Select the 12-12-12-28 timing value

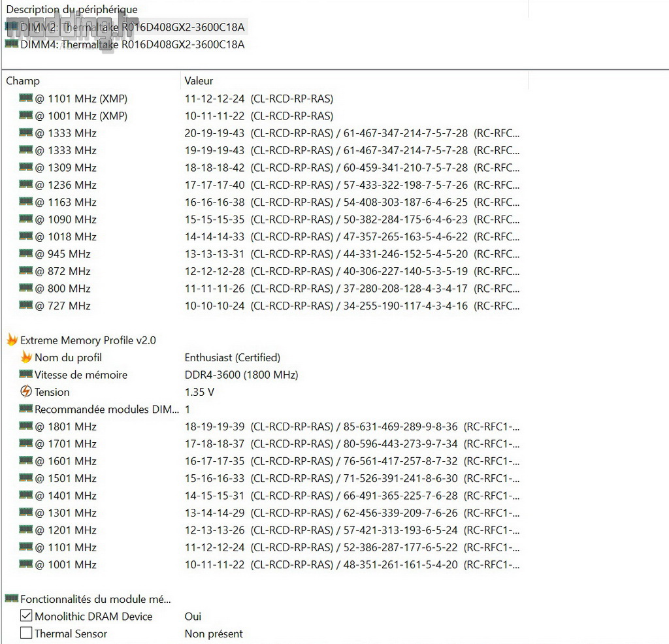[214, 271]
